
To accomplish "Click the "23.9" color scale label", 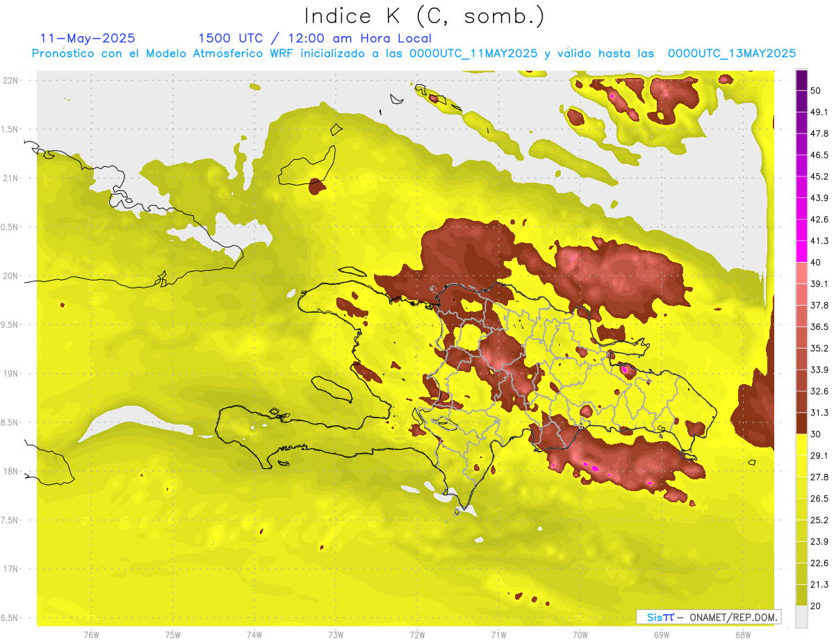I will point(819,542).
